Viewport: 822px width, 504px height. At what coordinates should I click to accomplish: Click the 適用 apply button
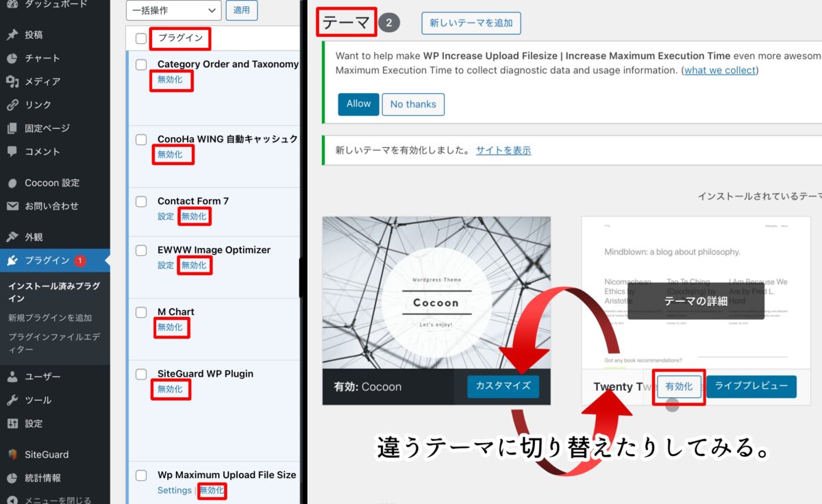point(242,10)
